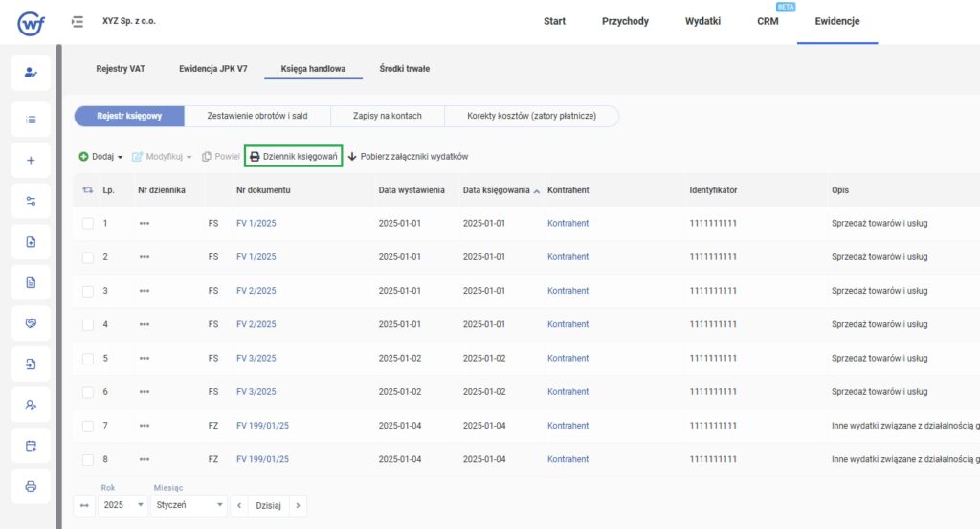Open the Wydatki top menu

[x=702, y=21]
